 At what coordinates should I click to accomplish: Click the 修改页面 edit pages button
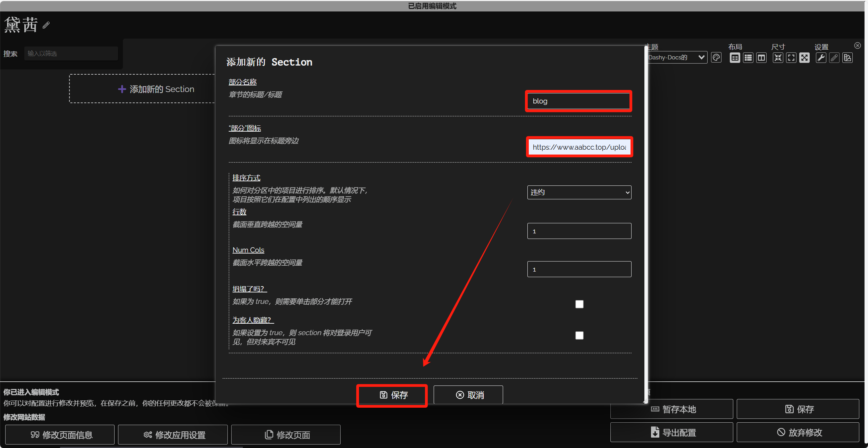286,435
